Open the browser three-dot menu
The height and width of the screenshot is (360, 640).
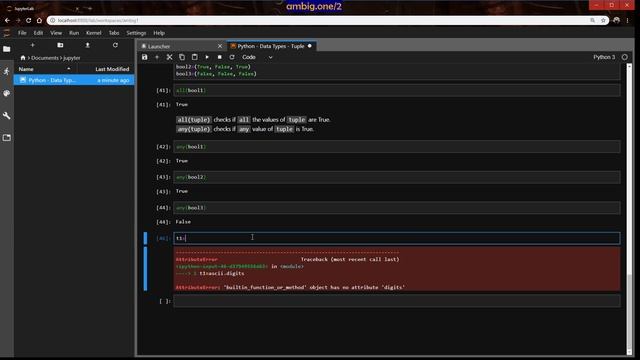pos(628,20)
